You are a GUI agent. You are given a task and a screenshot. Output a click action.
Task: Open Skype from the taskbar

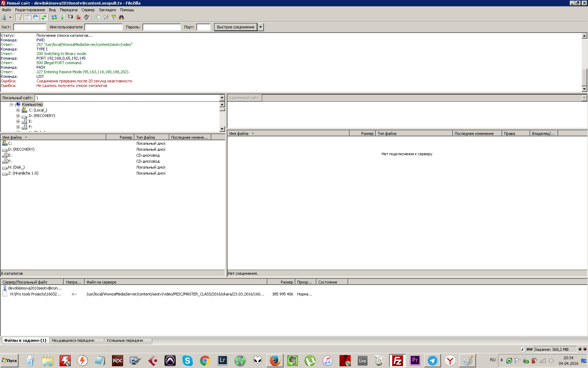click(x=188, y=360)
